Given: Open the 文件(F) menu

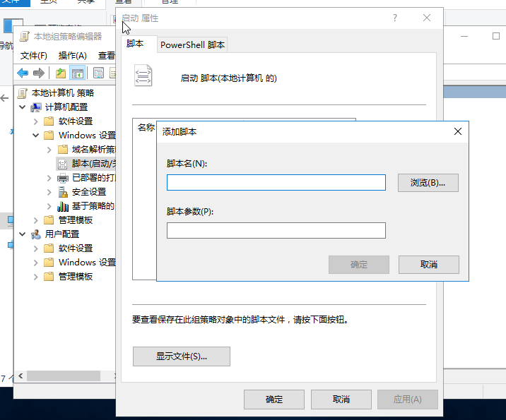Looking at the screenshot, I should [34, 56].
